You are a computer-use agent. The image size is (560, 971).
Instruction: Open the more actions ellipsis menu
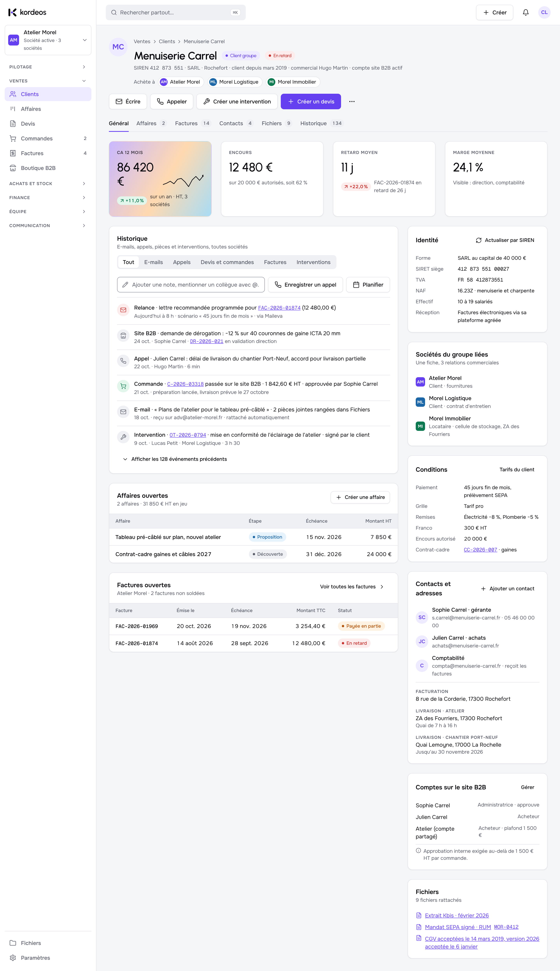pos(352,101)
